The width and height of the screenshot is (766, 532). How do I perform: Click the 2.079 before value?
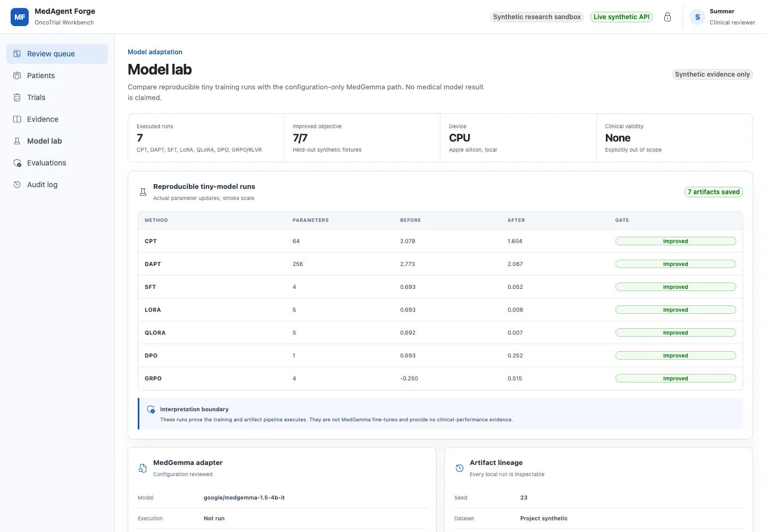tap(407, 241)
